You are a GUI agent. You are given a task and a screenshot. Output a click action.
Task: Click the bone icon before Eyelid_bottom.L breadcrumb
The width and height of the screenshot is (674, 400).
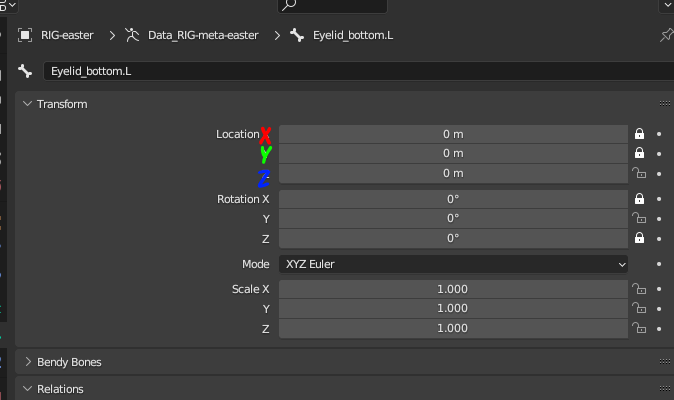click(x=297, y=35)
